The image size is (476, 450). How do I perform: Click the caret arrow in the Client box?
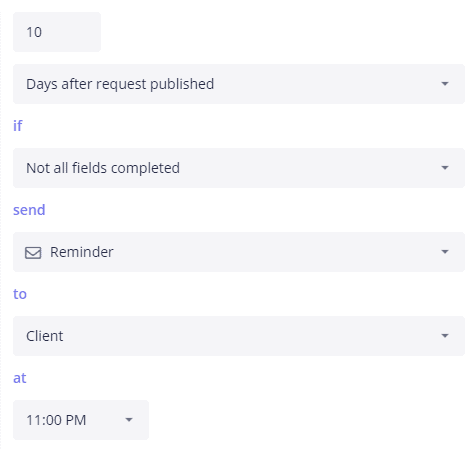(445, 336)
